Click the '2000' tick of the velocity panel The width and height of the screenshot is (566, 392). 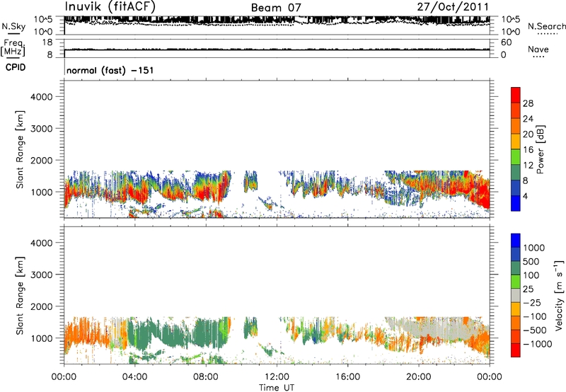[x=42, y=306]
